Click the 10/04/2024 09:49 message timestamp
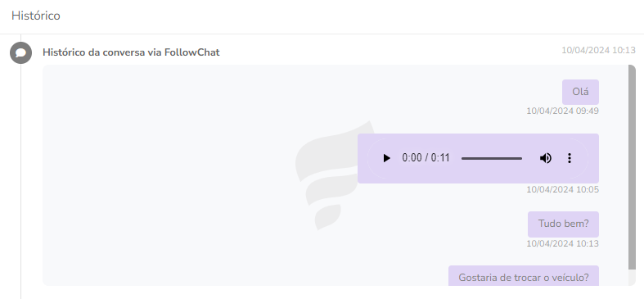 [x=563, y=111]
